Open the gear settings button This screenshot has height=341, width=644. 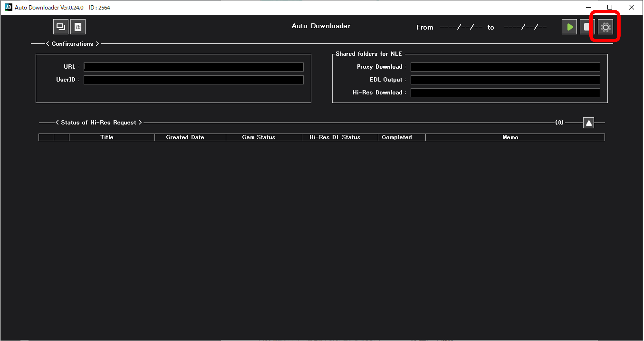tap(605, 27)
